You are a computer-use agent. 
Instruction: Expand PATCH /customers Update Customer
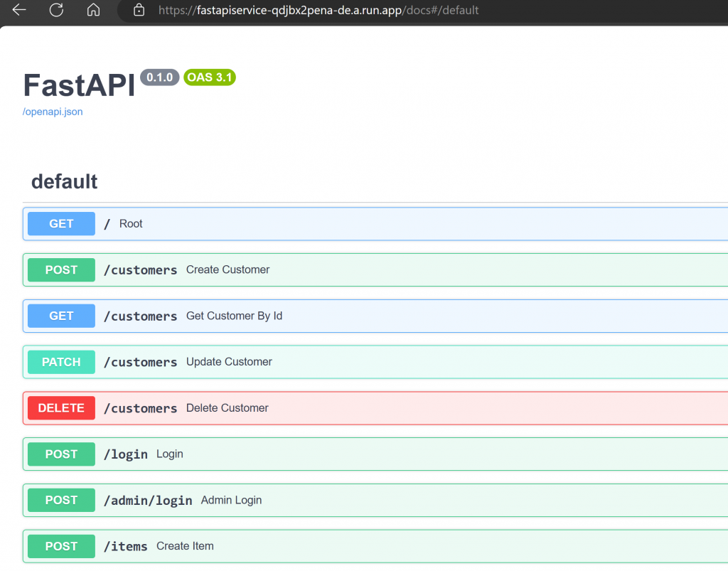[x=375, y=362]
